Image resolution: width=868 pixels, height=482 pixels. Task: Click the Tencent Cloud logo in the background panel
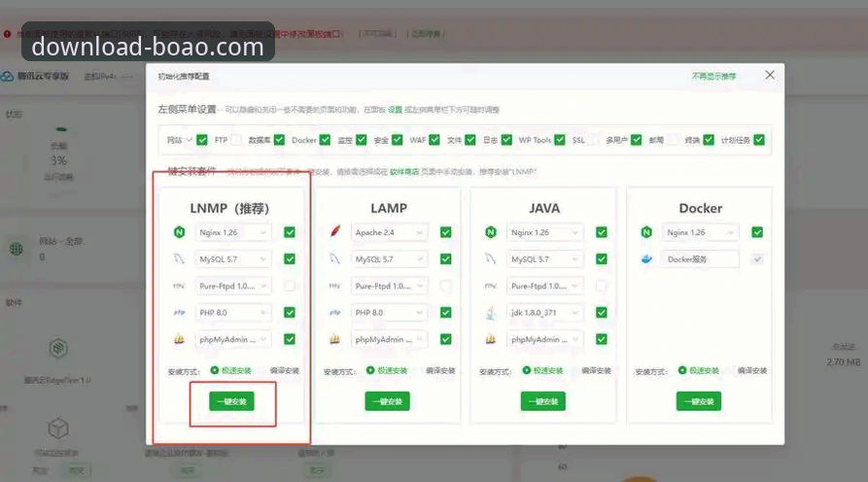[x=7, y=77]
